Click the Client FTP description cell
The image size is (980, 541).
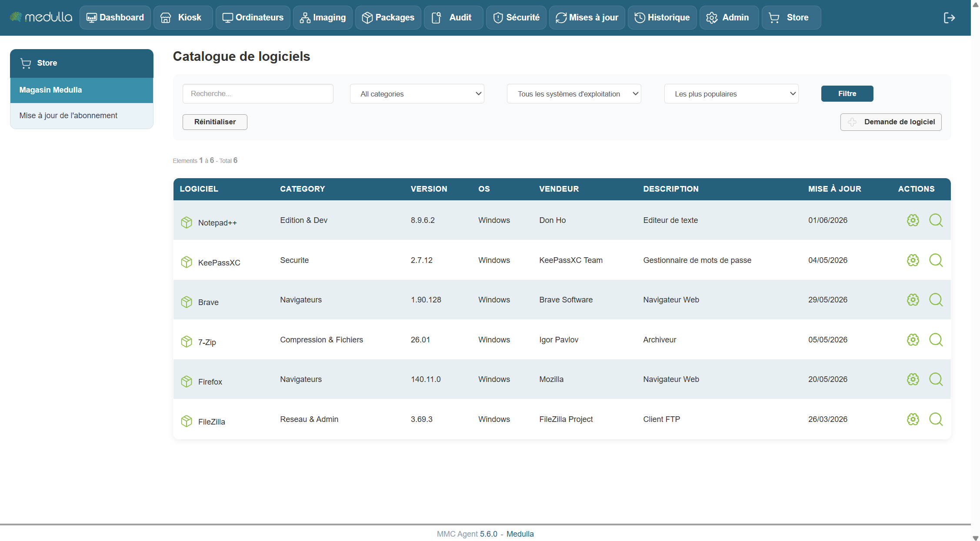click(x=662, y=419)
